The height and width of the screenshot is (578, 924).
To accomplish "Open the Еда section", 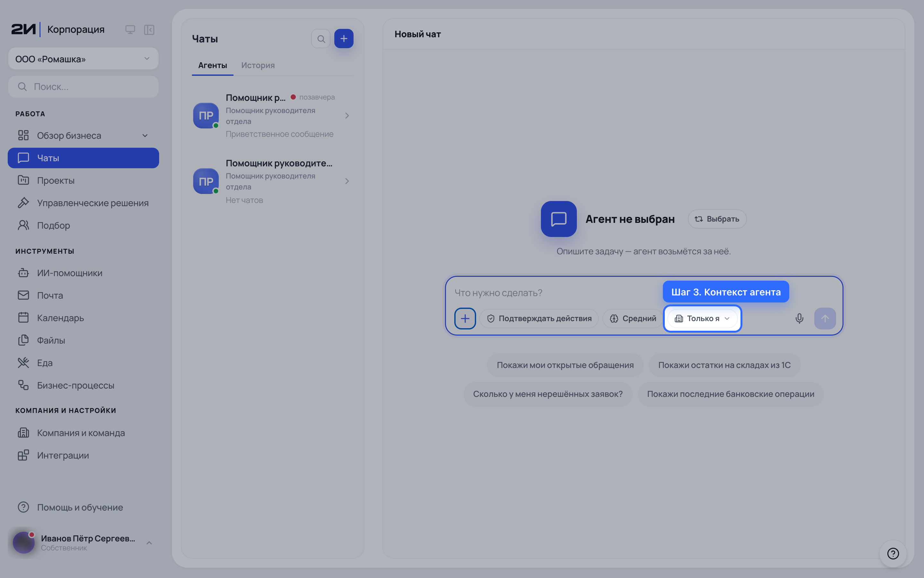I will pos(83,363).
